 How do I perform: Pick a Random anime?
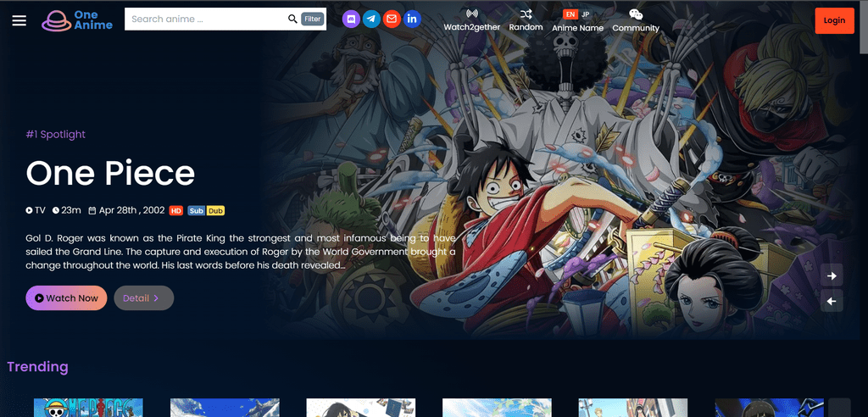point(526,20)
